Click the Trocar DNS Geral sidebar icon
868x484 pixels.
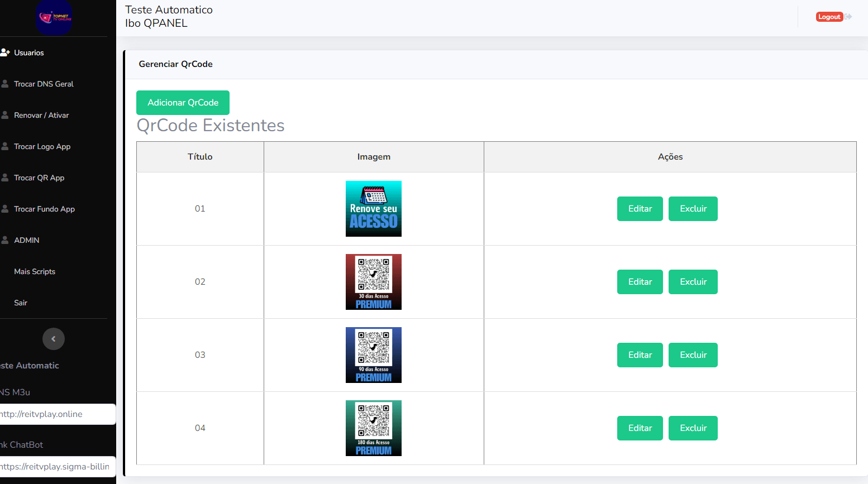point(5,84)
